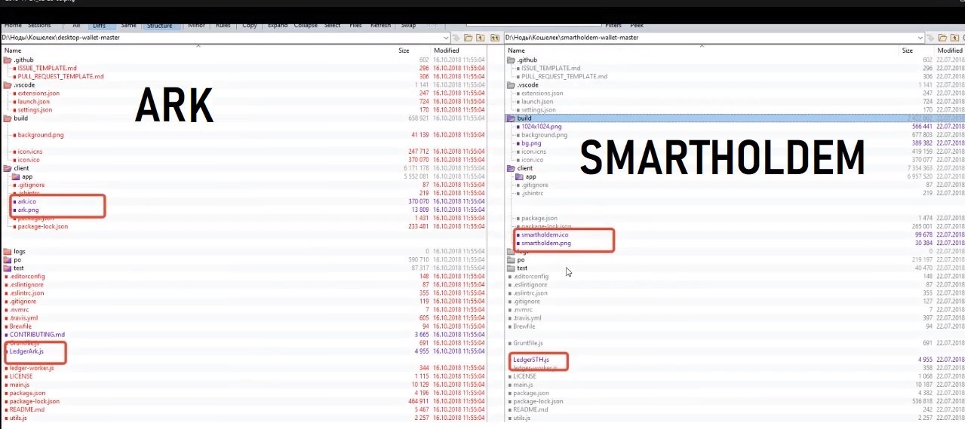Select ark.png in the left pane
The height and width of the screenshot is (429, 980).
pos(28,210)
